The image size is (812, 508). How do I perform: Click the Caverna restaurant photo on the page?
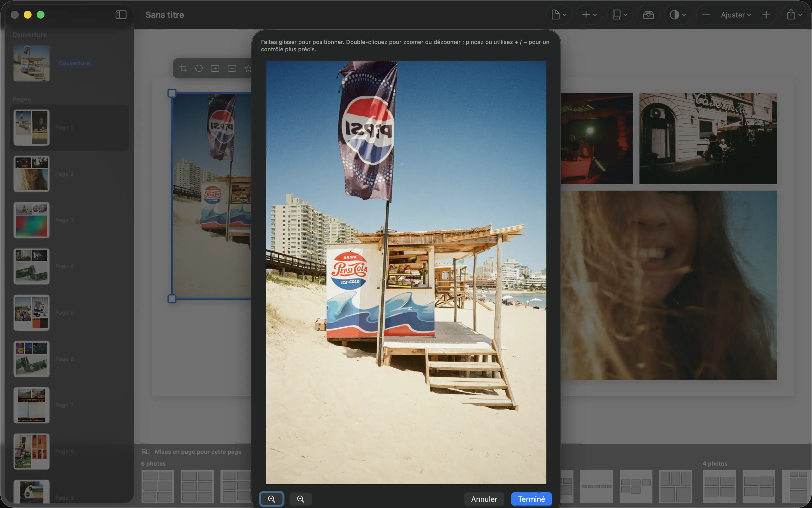[708, 138]
